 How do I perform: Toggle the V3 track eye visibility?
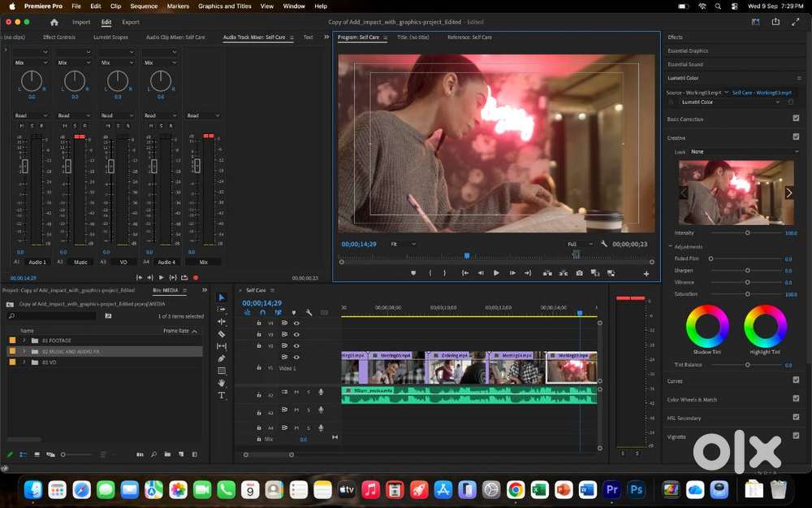(296, 334)
